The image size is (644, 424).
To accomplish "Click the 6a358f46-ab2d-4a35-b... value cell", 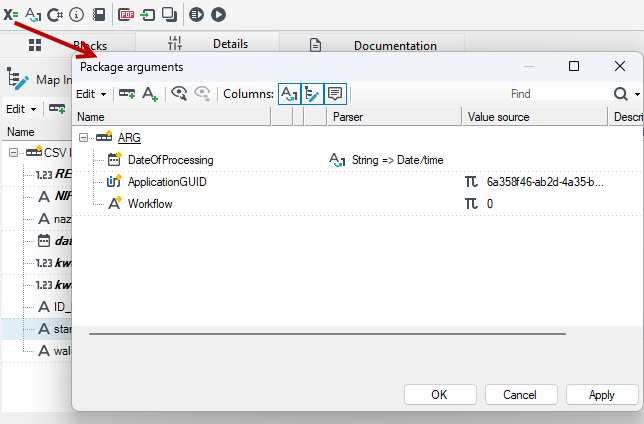I will 545,182.
